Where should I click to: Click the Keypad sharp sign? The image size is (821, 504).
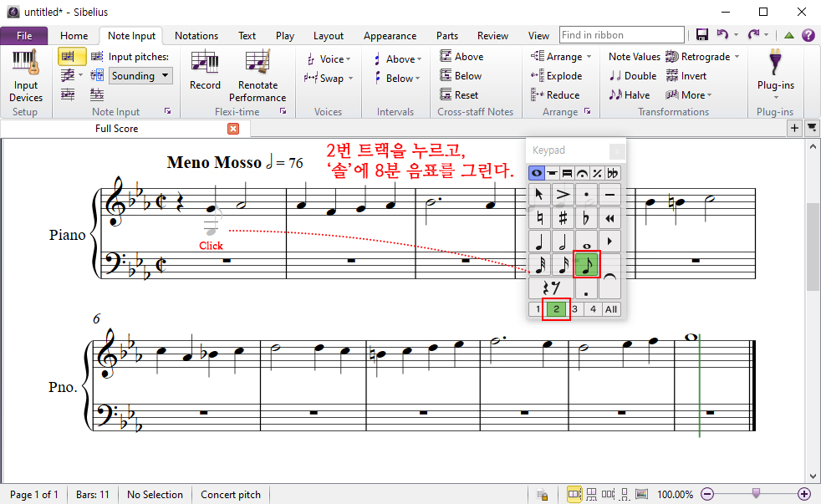click(563, 217)
